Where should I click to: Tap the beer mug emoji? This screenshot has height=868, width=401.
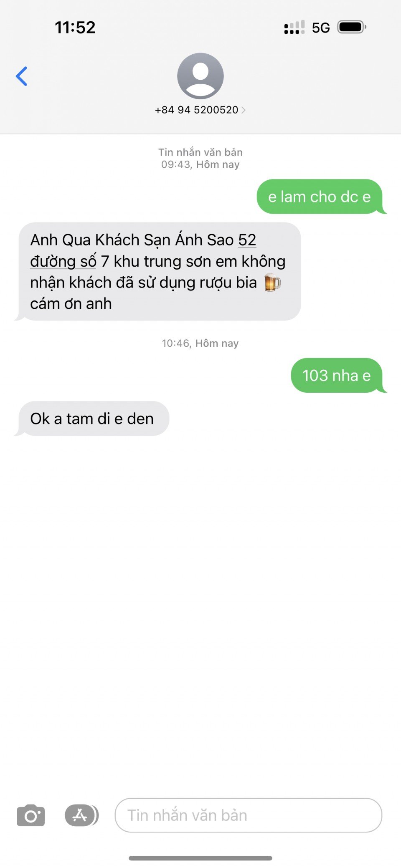click(x=272, y=283)
